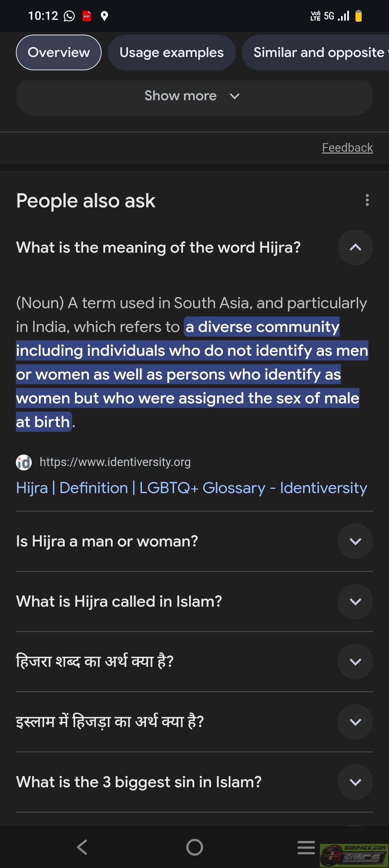
Task: Switch to the Usage examples tab
Action: click(171, 53)
